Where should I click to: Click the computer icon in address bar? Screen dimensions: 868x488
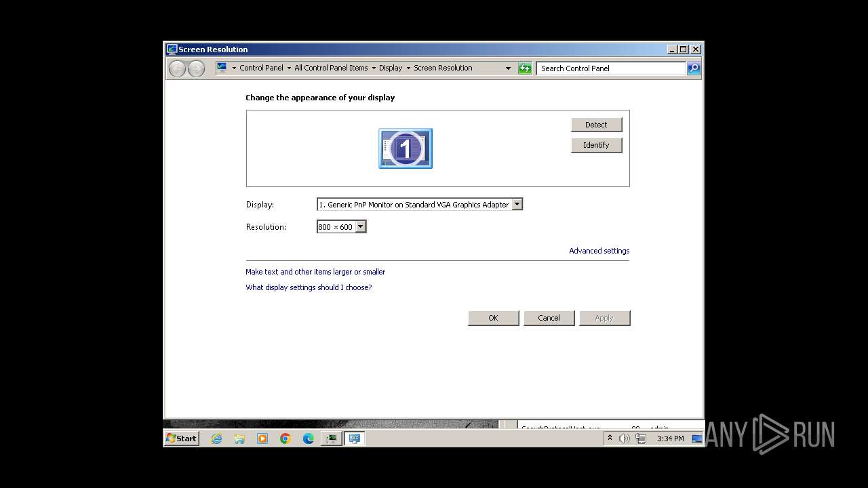pos(222,68)
